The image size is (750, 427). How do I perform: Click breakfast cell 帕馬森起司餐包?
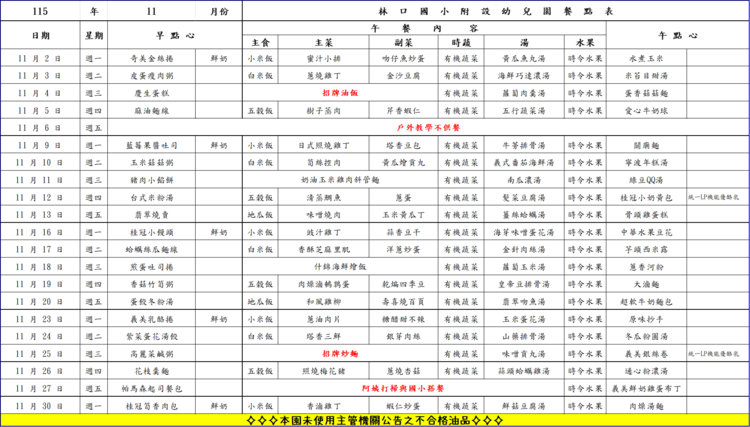tap(152, 388)
